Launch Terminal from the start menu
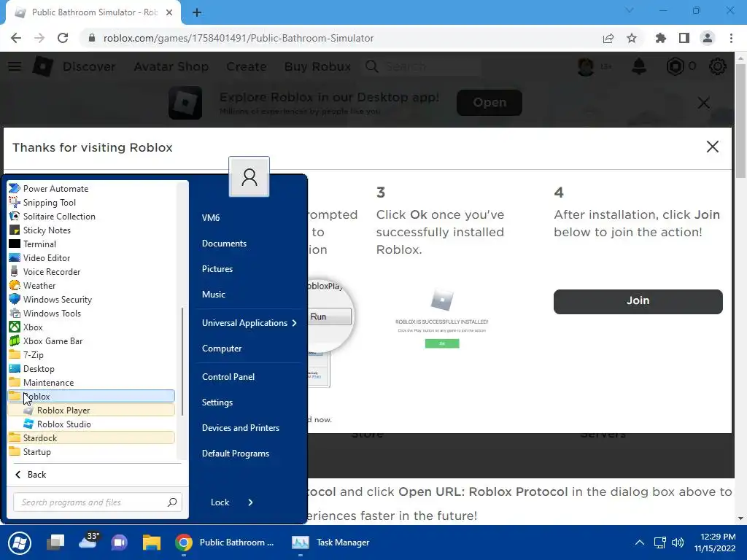747x560 pixels. click(91, 244)
